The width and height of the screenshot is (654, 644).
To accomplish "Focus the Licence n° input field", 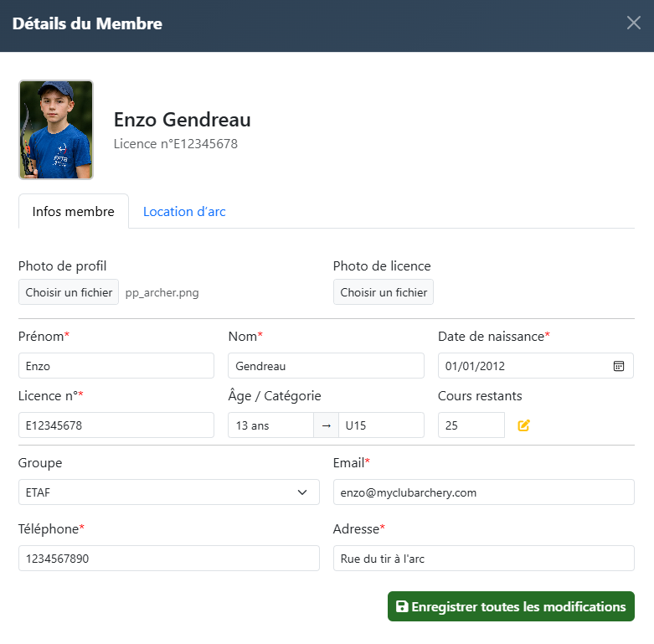I will [116, 425].
